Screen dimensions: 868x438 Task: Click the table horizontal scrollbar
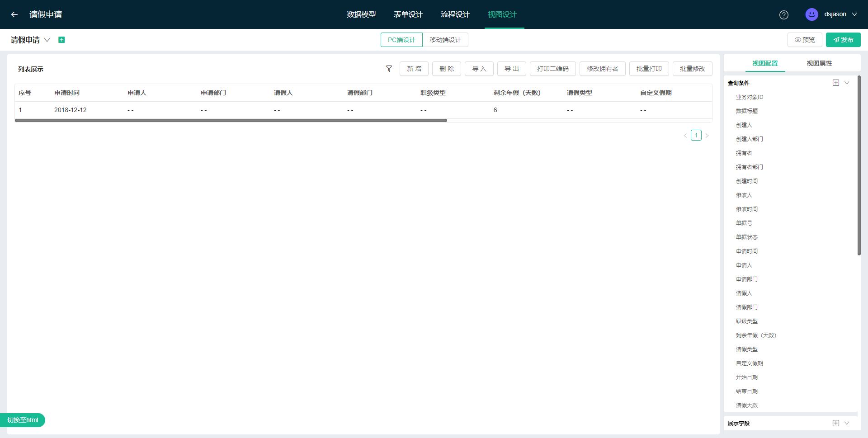tap(231, 121)
